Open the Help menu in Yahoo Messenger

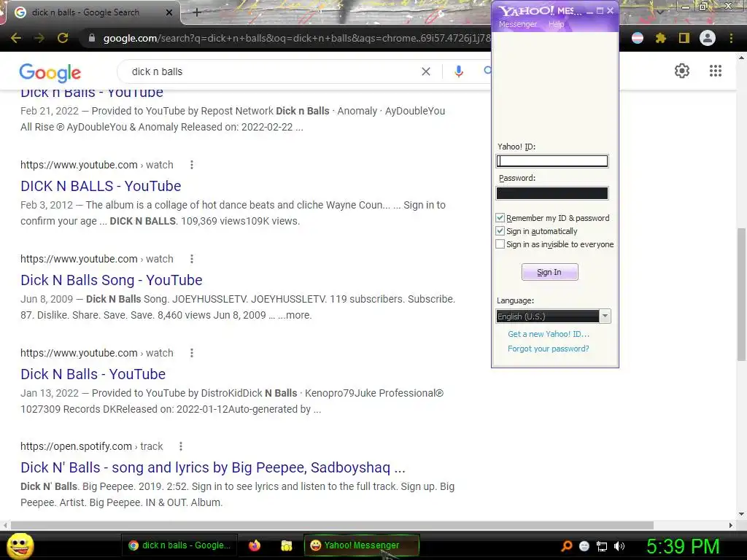pos(556,24)
